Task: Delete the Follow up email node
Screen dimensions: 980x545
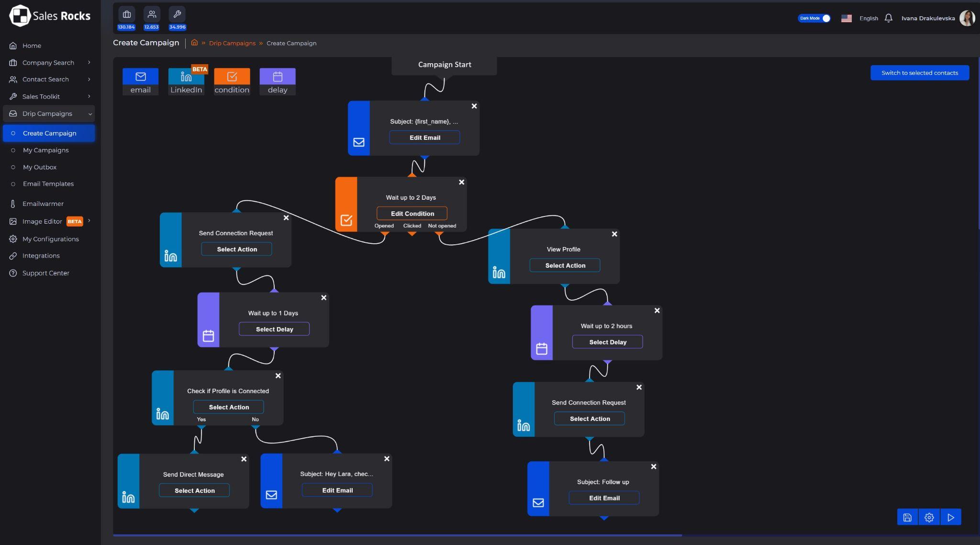Action: (x=654, y=466)
